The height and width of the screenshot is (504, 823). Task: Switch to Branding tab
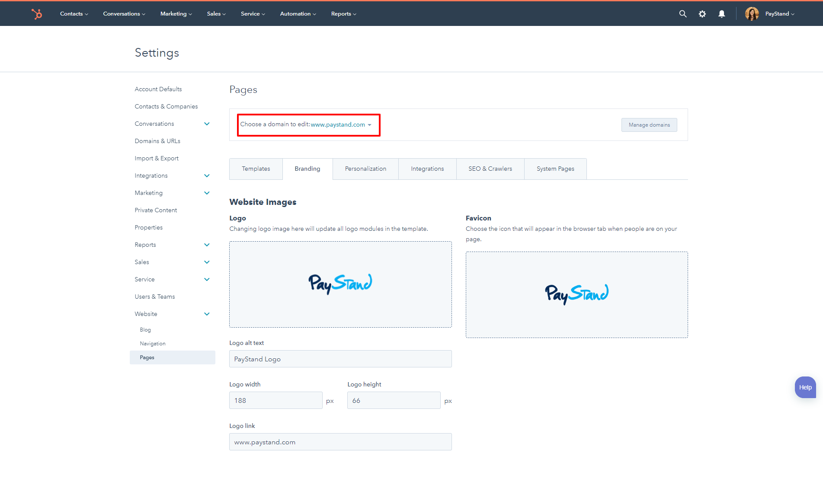(x=307, y=169)
